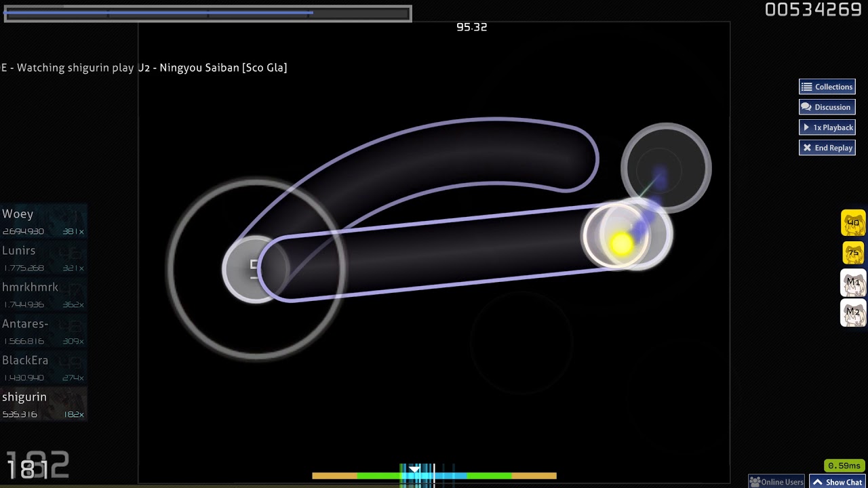Click the 0.59ms latency indicator
868x488 pixels.
(844, 466)
